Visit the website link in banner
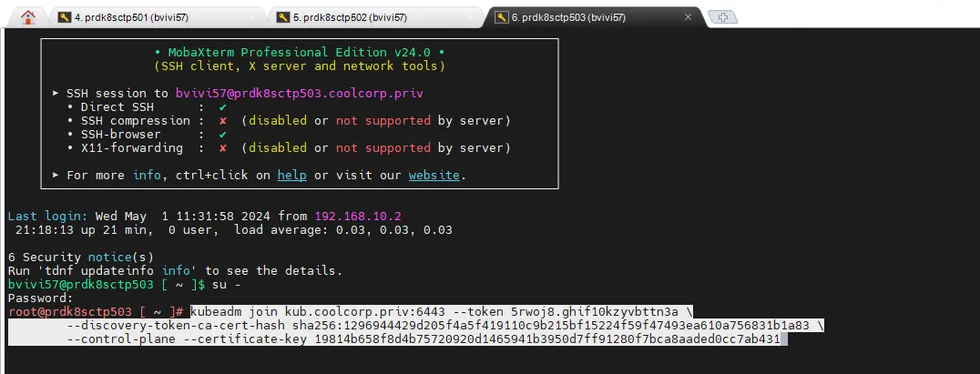 [x=434, y=175]
